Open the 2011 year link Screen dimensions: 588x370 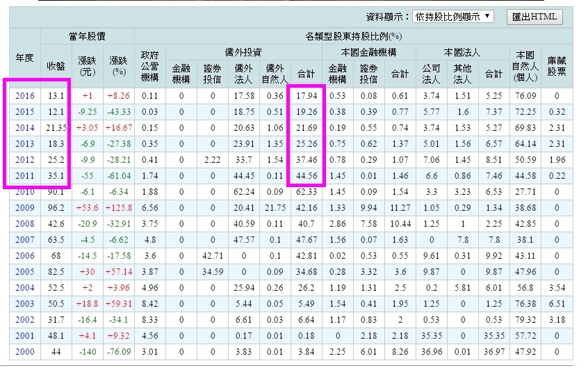pos(25,176)
